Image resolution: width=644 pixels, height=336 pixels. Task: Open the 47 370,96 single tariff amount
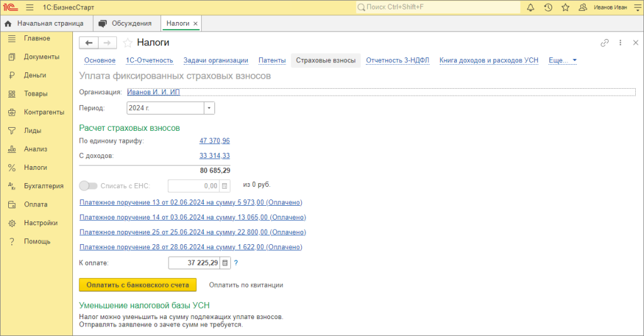tap(214, 141)
